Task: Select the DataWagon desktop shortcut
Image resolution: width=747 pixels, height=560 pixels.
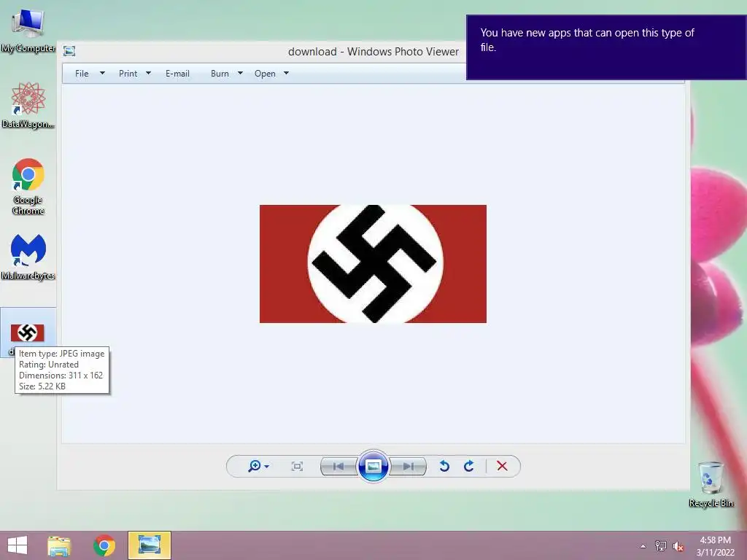Action: click(28, 106)
